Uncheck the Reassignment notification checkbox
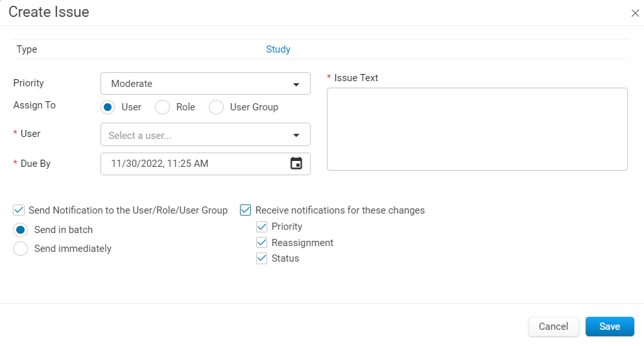 click(261, 242)
